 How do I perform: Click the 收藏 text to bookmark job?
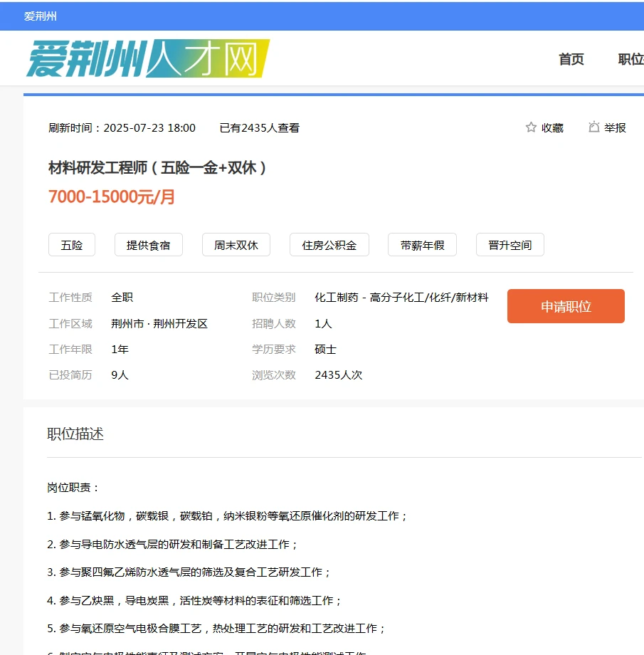(x=549, y=127)
